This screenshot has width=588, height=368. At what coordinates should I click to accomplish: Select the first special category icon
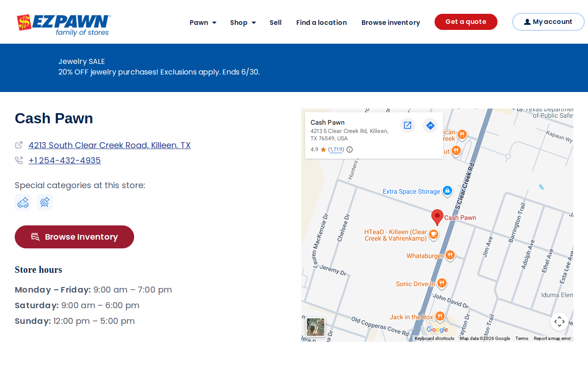pos(23,202)
